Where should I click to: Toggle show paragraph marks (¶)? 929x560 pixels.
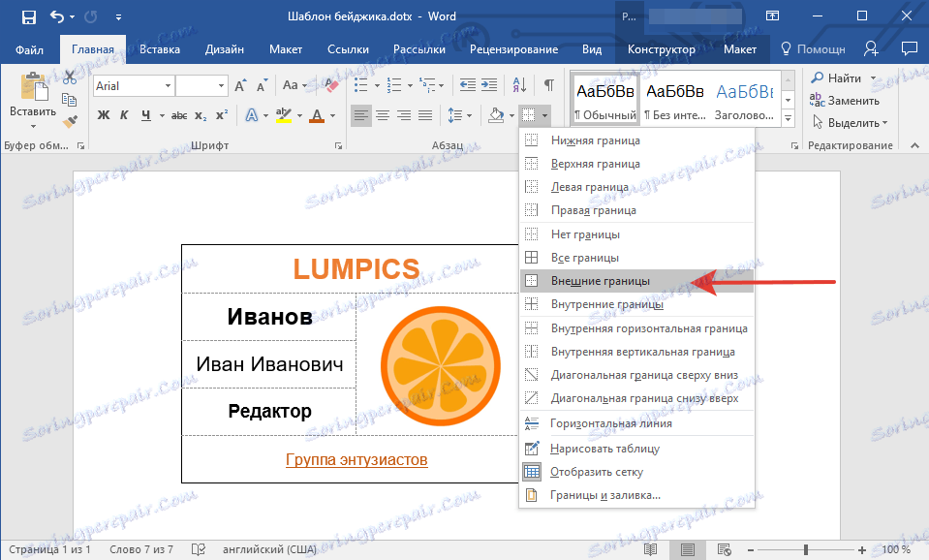coord(549,85)
